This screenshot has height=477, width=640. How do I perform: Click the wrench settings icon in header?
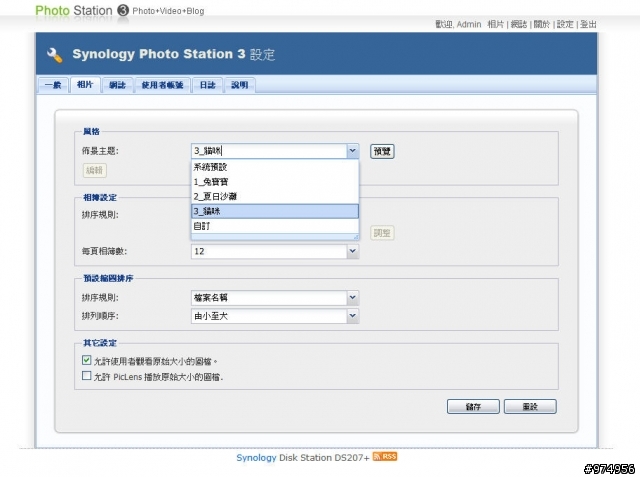pos(55,55)
